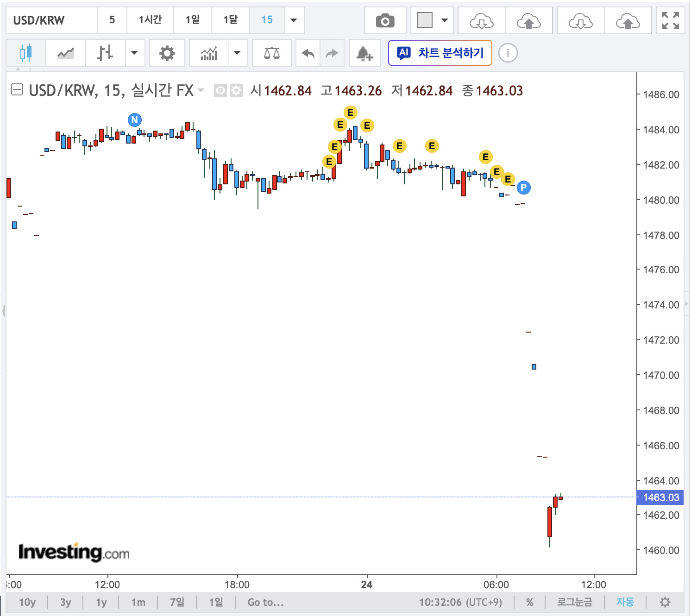Expand the time interval dropdown arrow

pyautogui.click(x=294, y=20)
